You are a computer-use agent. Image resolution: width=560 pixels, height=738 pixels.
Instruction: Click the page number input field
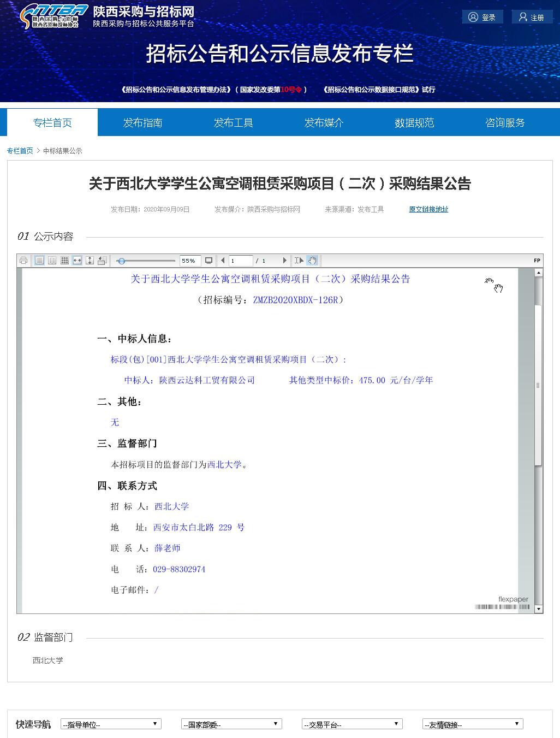click(x=240, y=261)
